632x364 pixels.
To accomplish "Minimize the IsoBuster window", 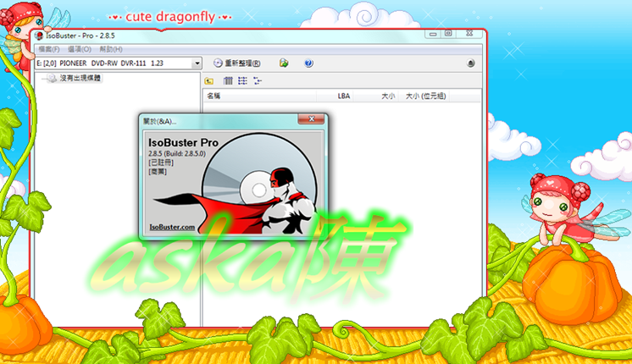I will click(433, 34).
